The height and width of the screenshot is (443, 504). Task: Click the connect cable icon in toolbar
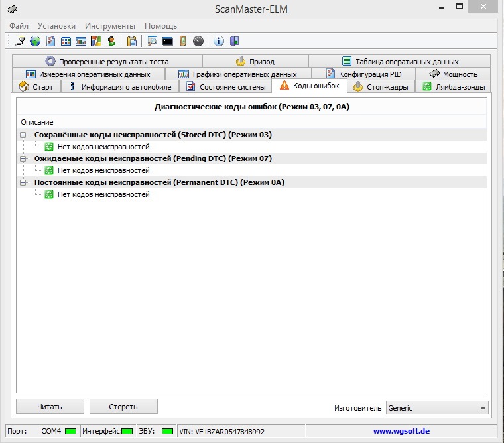click(21, 41)
